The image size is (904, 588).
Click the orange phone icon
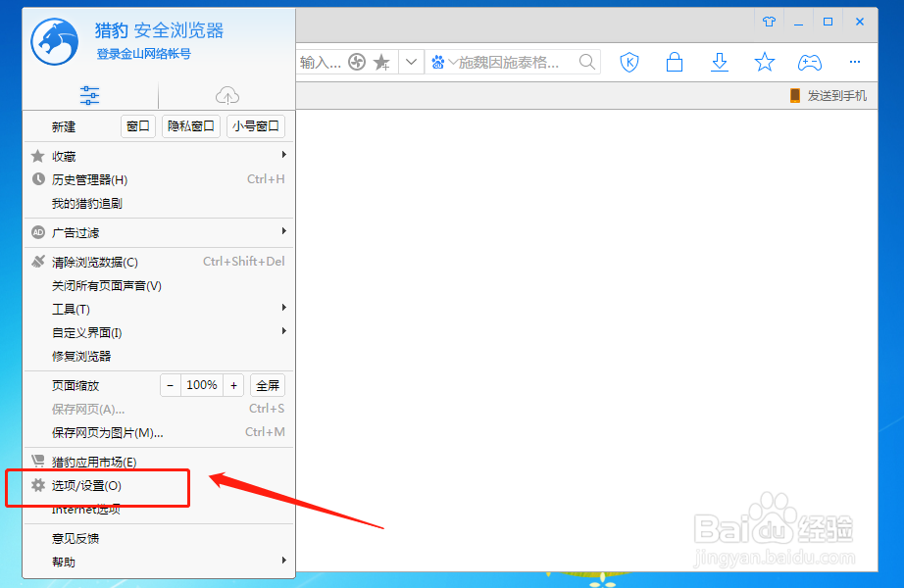795,96
